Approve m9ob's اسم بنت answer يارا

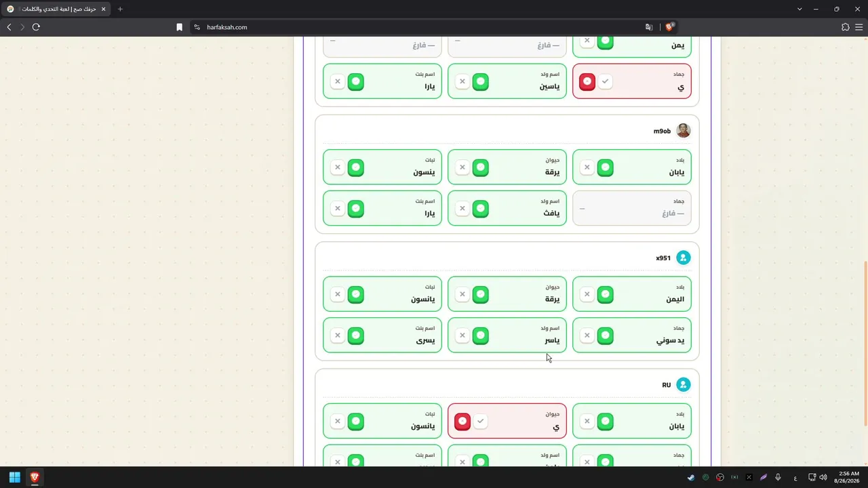coord(356,209)
